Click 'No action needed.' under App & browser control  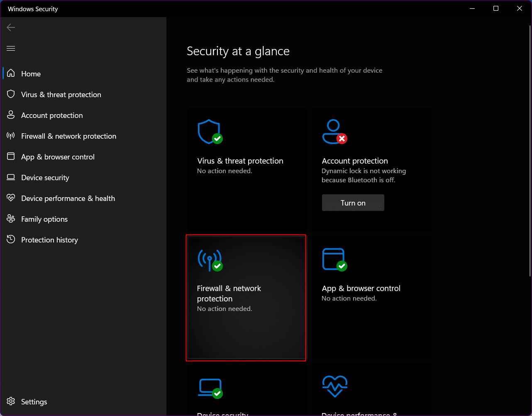[x=349, y=298]
